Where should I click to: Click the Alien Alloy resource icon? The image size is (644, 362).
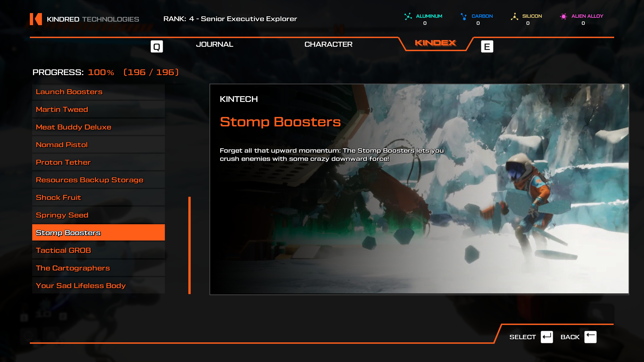click(563, 16)
